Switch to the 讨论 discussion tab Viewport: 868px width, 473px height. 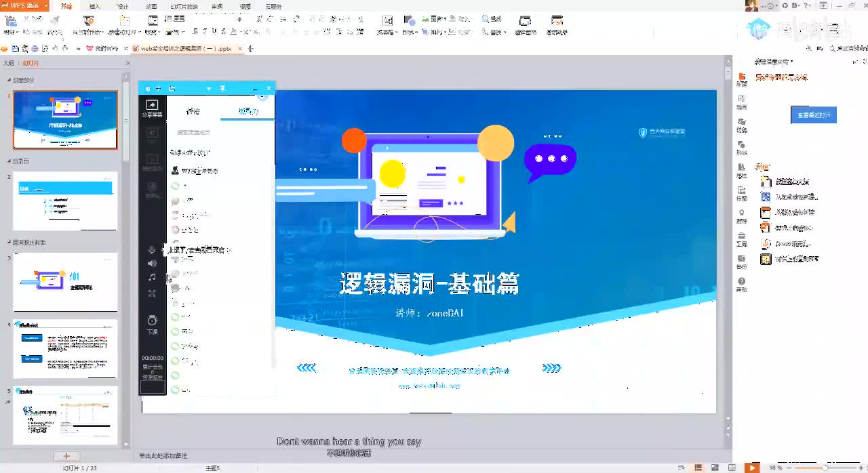(x=193, y=111)
